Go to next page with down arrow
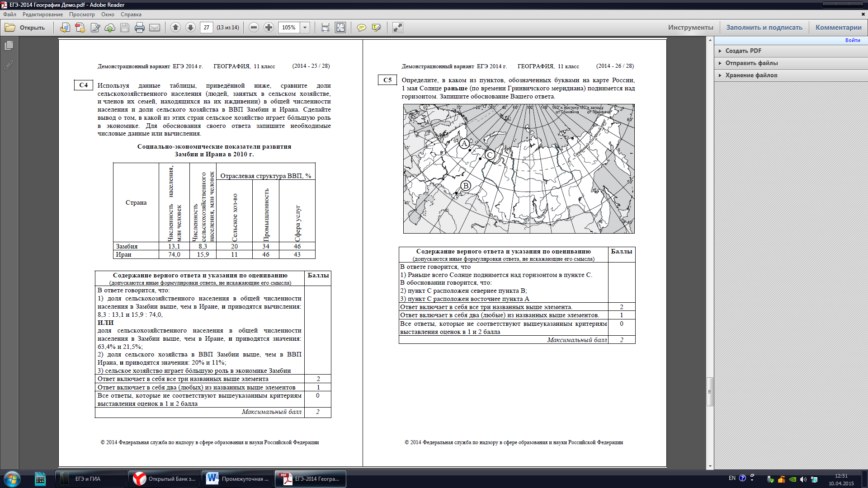 tap(191, 28)
